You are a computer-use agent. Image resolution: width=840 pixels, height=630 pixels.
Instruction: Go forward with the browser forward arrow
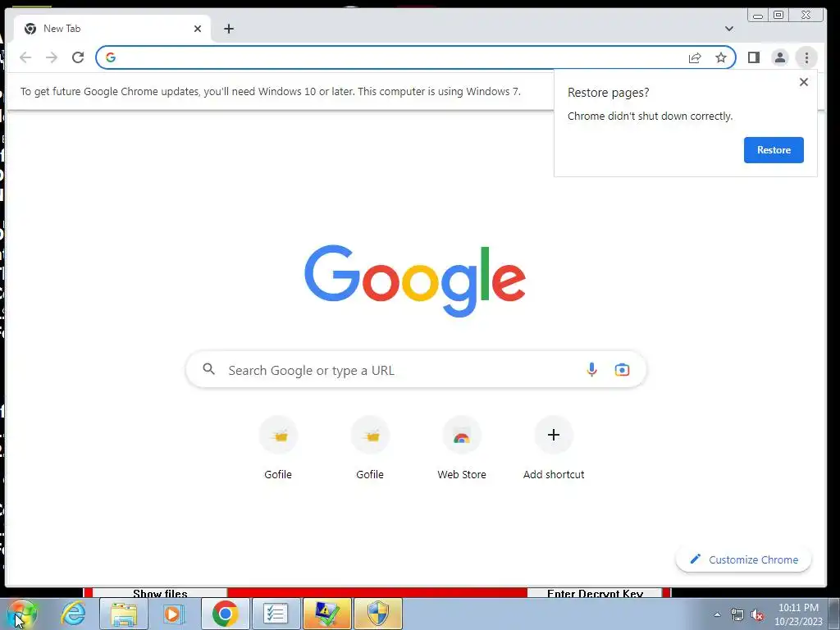tap(52, 57)
